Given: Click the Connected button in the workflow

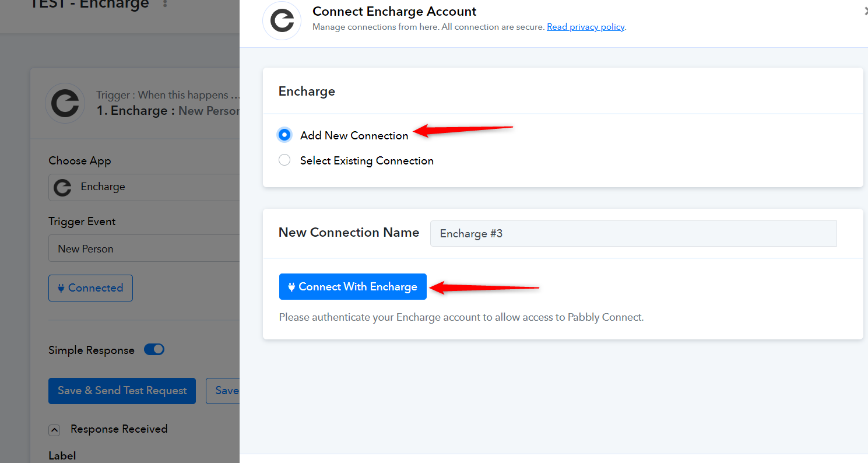Looking at the screenshot, I should tap(90, 288).
